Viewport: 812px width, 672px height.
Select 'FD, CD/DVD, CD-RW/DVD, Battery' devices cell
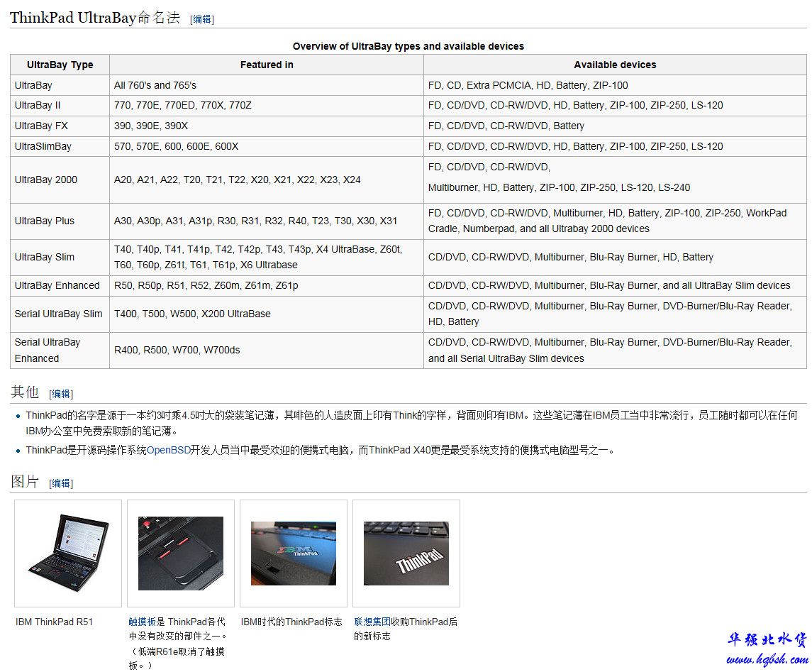click(x=615, y=126)
